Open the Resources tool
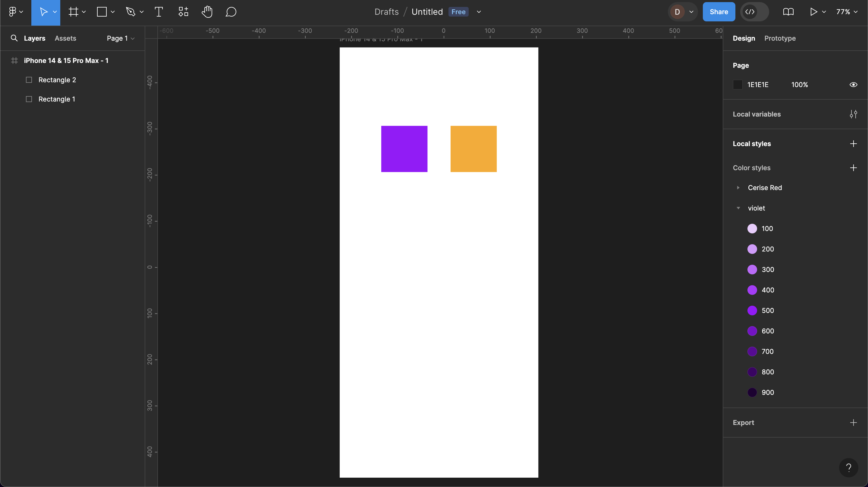 (x=183, y=12)
